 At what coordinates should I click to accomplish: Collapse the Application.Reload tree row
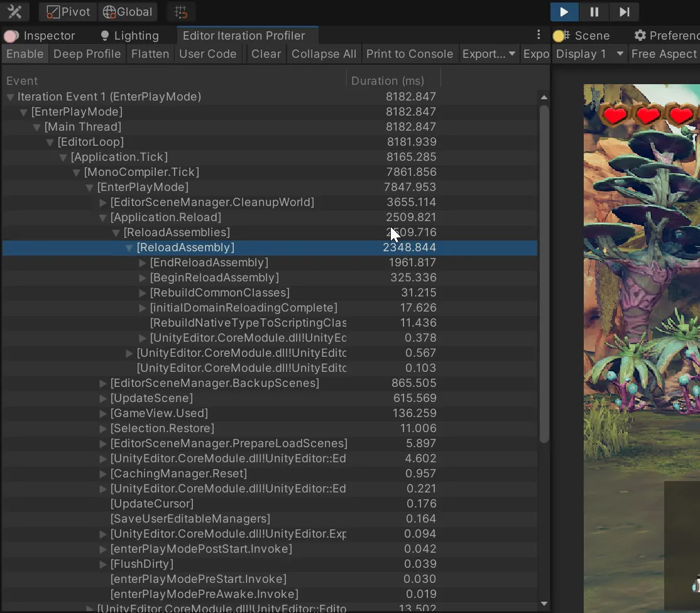[103, 217]
